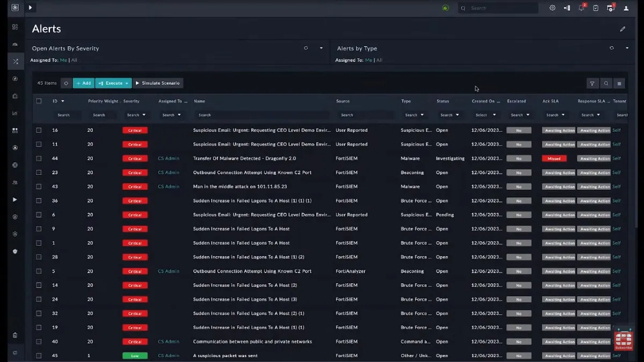The image size is (644, 362).
Task: Check the box for alert ID 9
Action: click(39, 229)
